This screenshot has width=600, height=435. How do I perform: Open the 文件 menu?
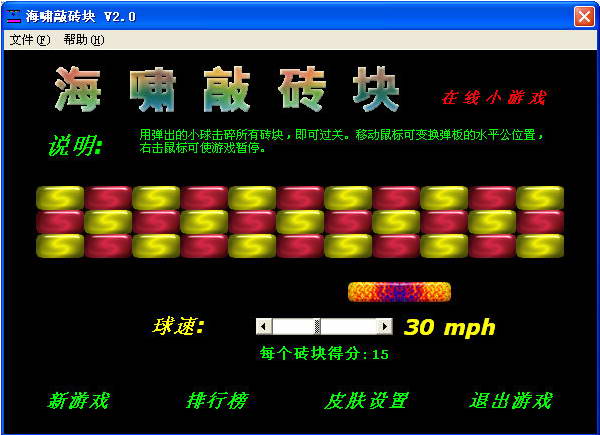29,40
